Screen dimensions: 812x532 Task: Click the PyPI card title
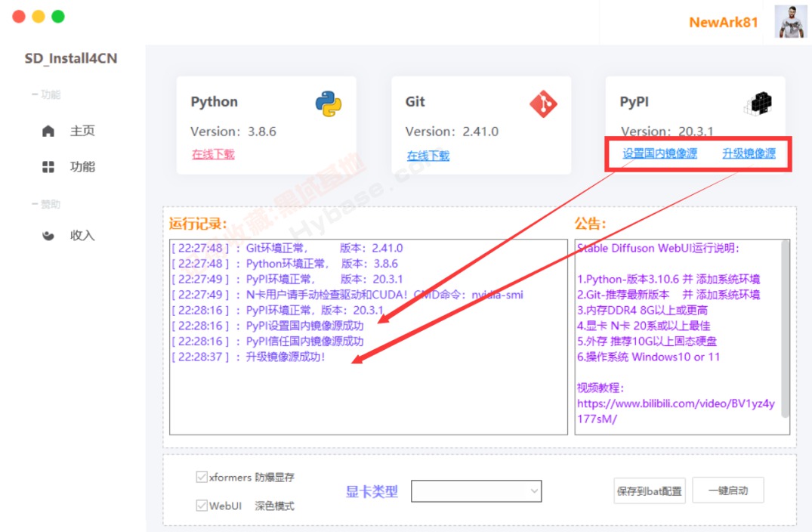click(x=634, y=101)
